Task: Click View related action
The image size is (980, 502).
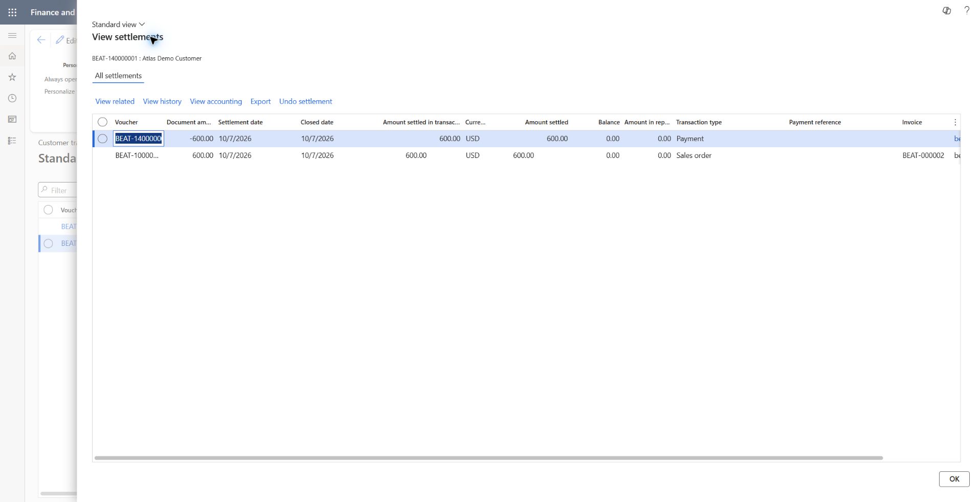Action: tap(115, 101)
